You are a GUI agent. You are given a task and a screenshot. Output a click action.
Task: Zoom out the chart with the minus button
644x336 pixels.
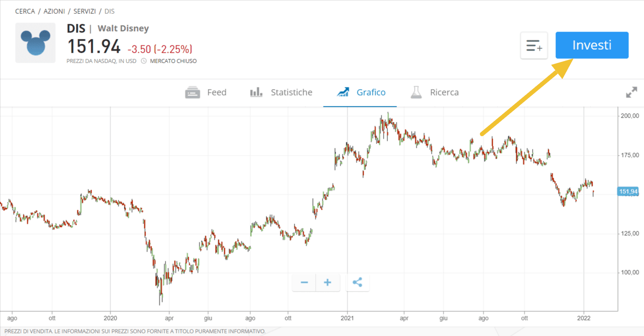[304, 282]
